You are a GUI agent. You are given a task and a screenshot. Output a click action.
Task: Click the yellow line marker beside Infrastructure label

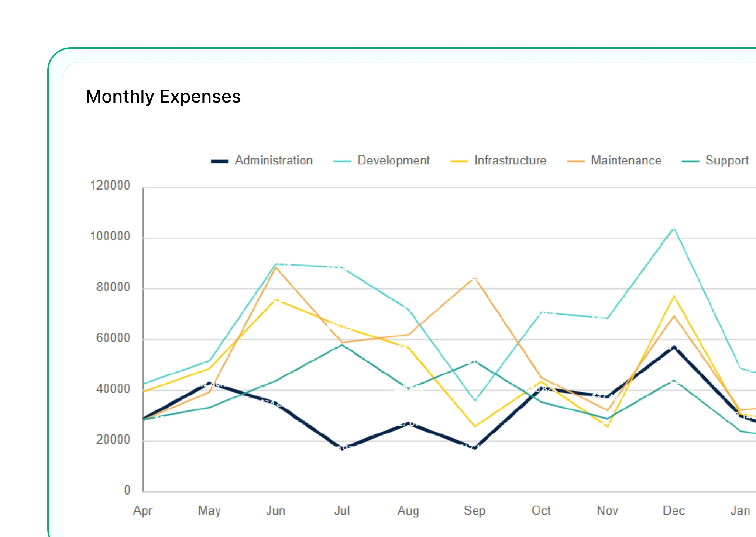(x=459, y=160)
